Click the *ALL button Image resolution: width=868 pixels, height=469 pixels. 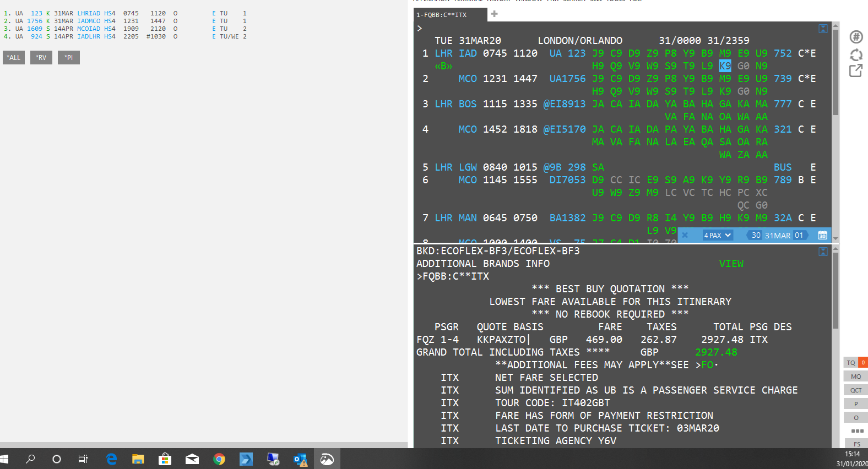tap(14, 57)
